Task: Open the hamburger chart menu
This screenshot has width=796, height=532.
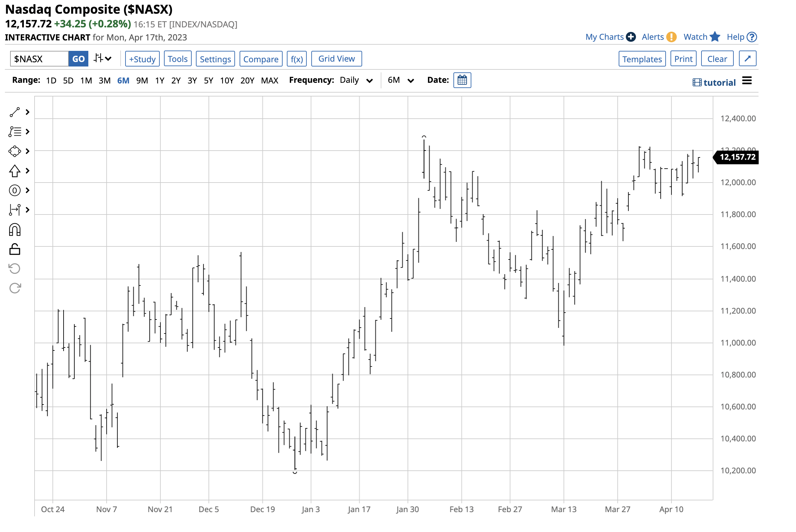Action: 747,81
